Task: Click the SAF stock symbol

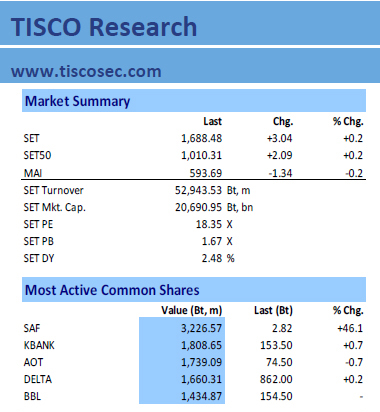Action: click(32, 328)
